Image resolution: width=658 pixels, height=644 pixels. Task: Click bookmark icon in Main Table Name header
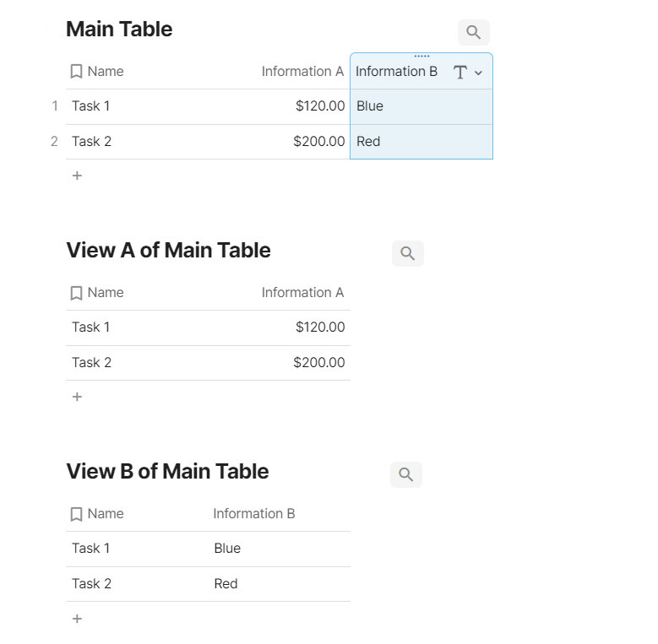pos(76,72)
